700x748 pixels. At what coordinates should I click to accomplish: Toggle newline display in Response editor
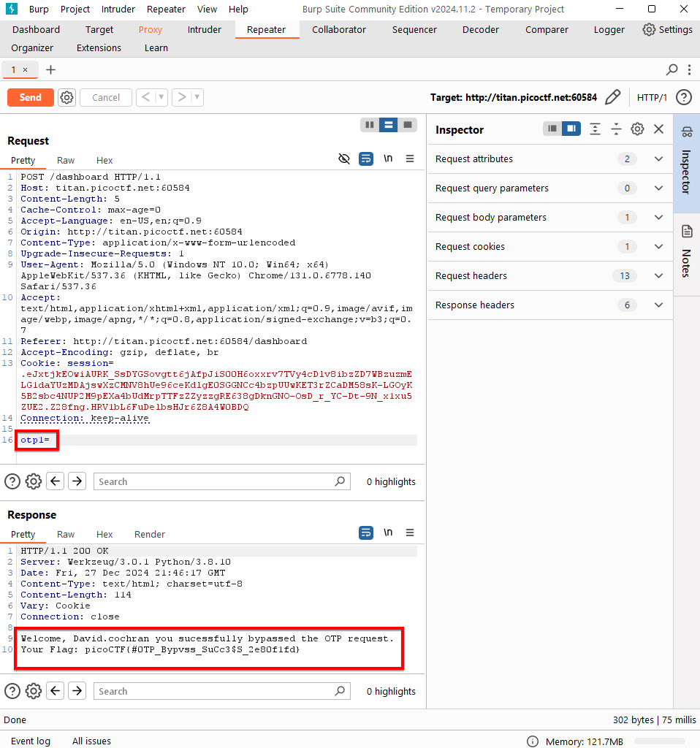(388, 533)
